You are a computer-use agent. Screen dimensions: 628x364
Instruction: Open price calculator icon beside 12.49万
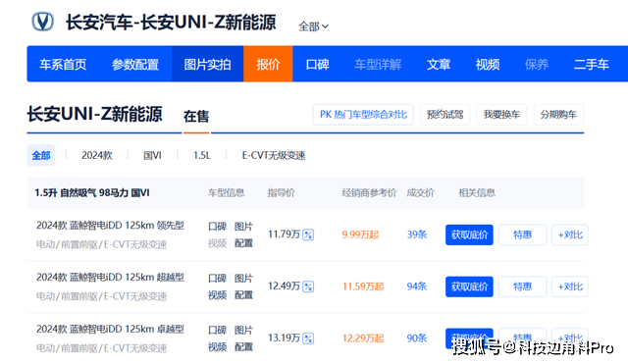[x=308, y=286]
